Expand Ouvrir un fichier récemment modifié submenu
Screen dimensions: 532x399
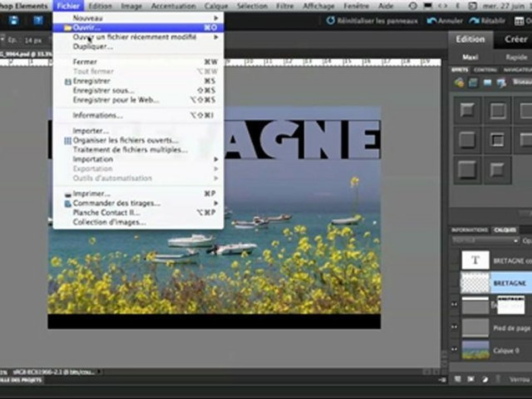click(216, 37)
